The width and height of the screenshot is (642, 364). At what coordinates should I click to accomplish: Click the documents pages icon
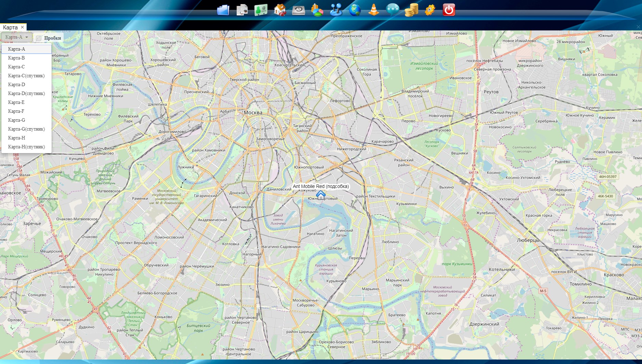(x=242, y=10)
